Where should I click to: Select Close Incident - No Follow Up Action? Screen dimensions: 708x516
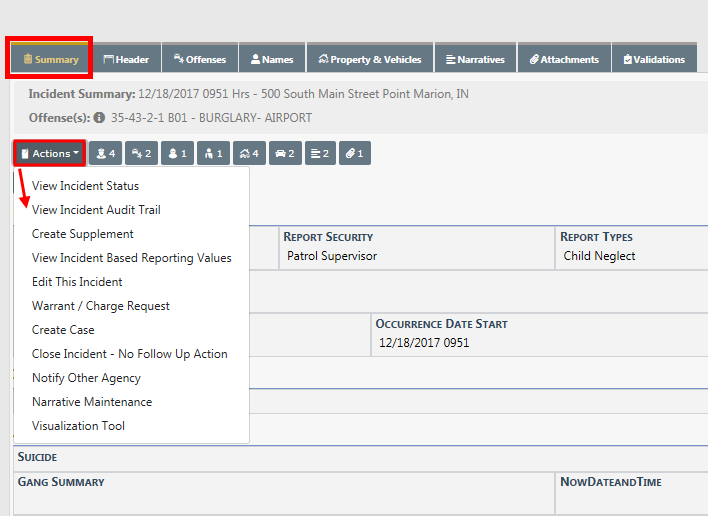[129, 354]
